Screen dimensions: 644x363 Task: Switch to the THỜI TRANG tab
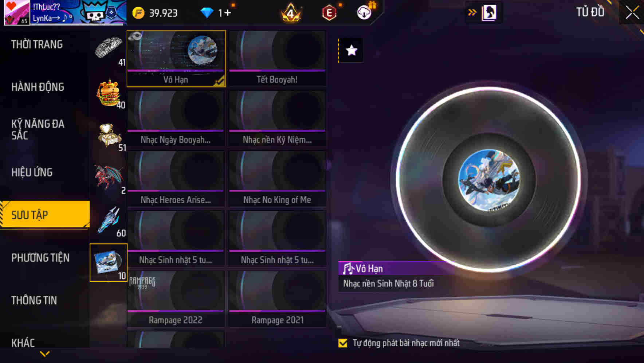point(37,44)
